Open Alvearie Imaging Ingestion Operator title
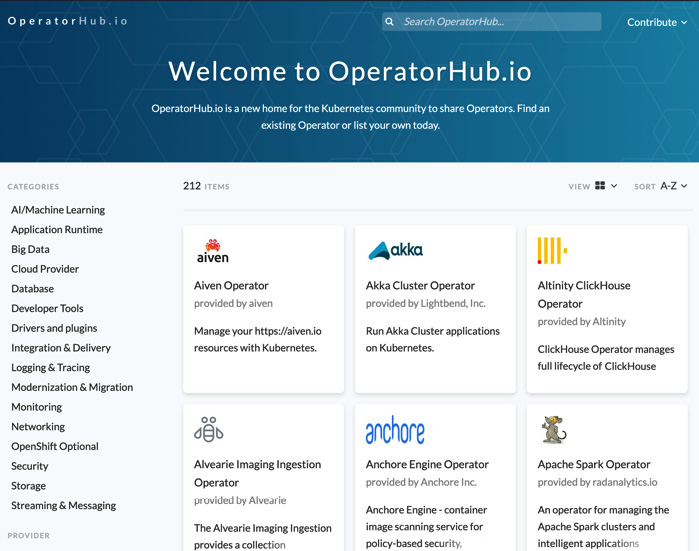699x551 pixels. pos(258,473)
